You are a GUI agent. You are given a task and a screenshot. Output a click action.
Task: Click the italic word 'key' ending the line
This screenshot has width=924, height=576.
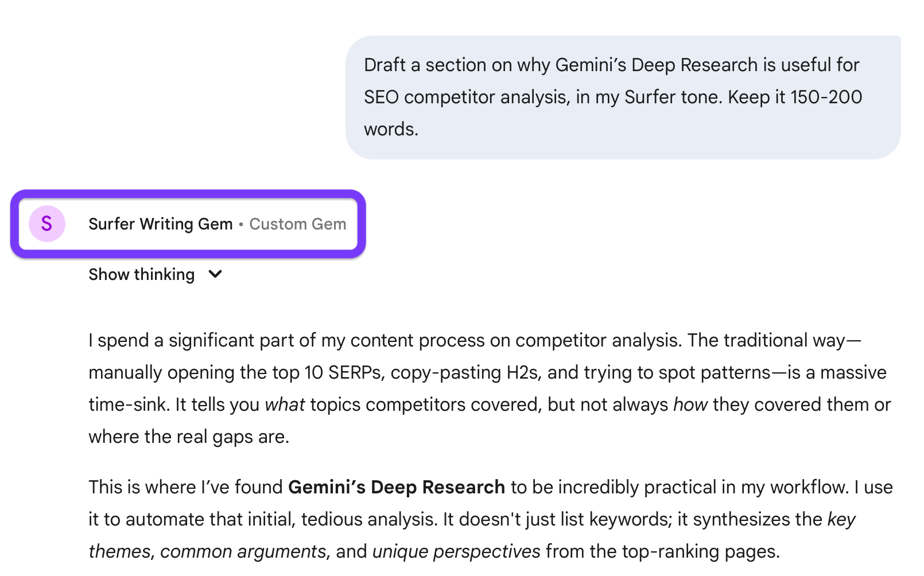841,519
